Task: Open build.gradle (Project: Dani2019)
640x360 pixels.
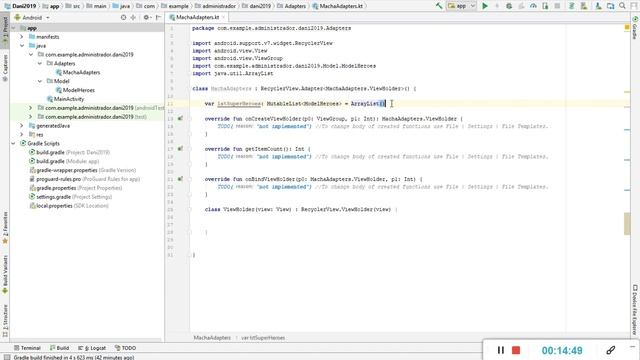Action: point(69,152)
